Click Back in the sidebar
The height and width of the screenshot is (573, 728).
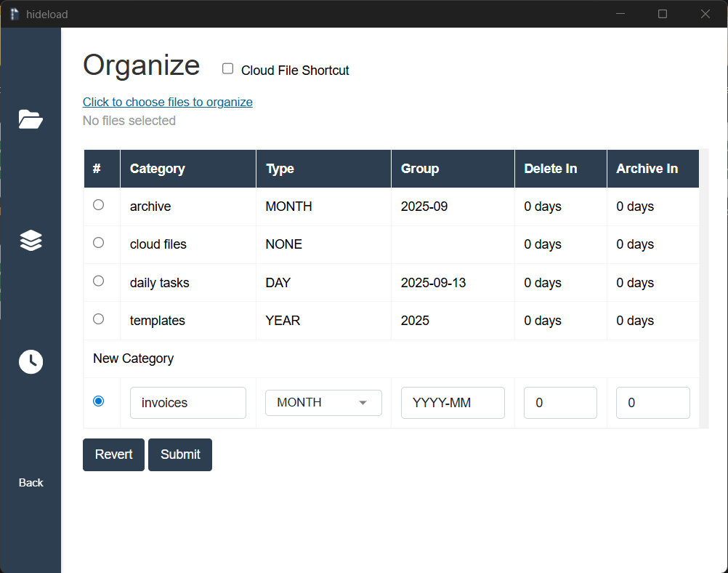click(x=31, y=482)
